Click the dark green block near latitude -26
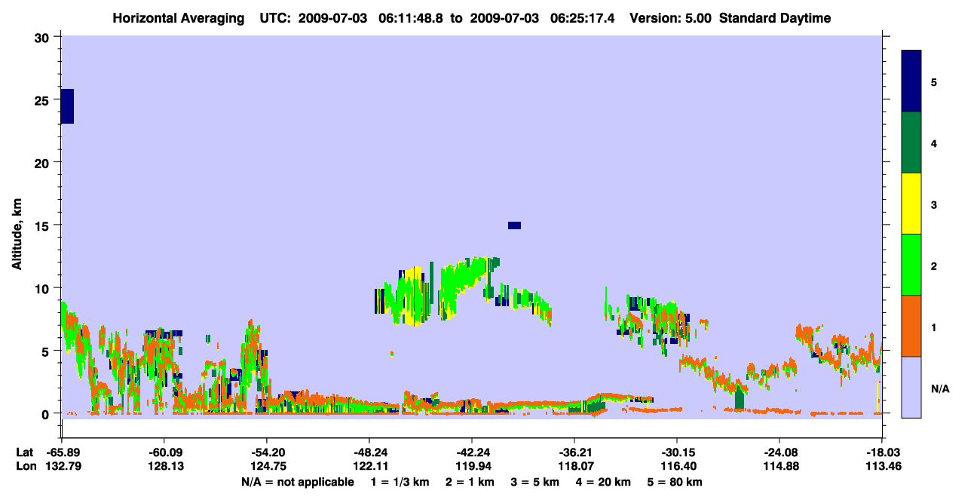Image resolution: width=980 pixels, height=503 pixels. [x=740, y=400]
